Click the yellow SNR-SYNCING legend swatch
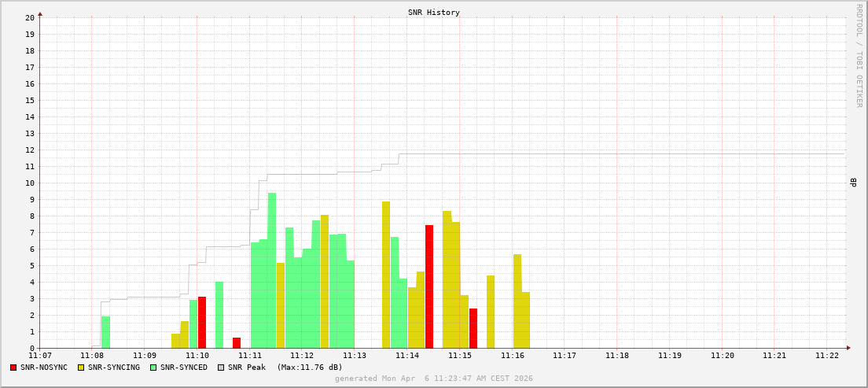Viewport: 868px width, 388px height. (x=81, y=368)
